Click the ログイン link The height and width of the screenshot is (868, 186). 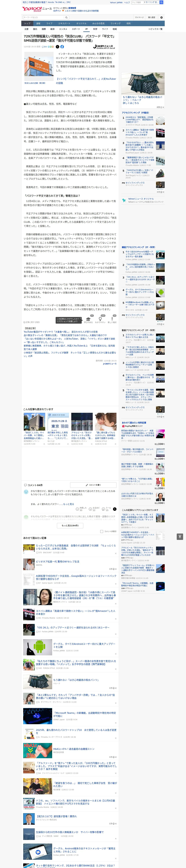tap(57, 11)
